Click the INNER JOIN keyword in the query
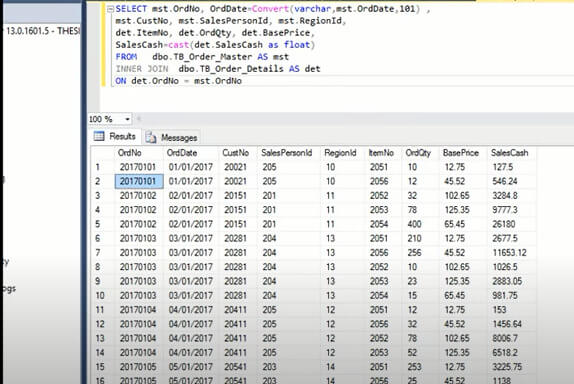 (142, 69)
